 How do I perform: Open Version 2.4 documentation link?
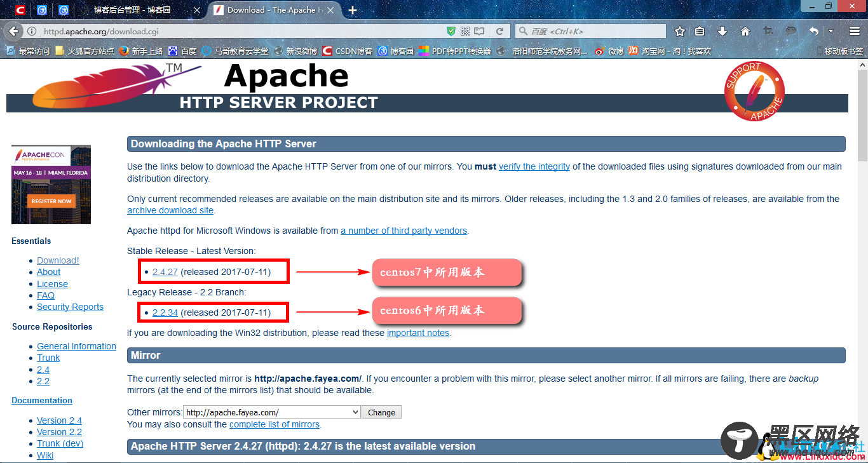(x=59, y=420)
